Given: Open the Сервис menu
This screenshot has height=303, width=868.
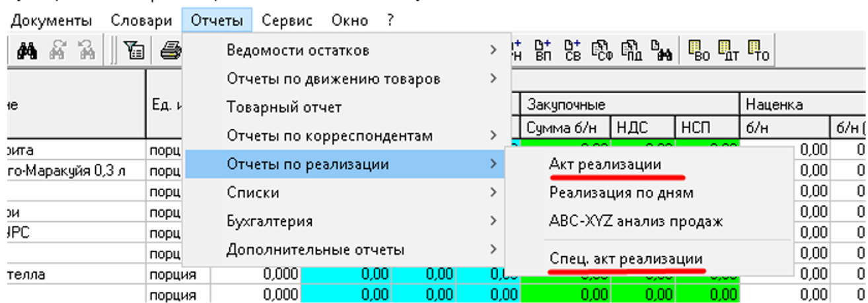Looking at the screenshot, I should 287,20.
